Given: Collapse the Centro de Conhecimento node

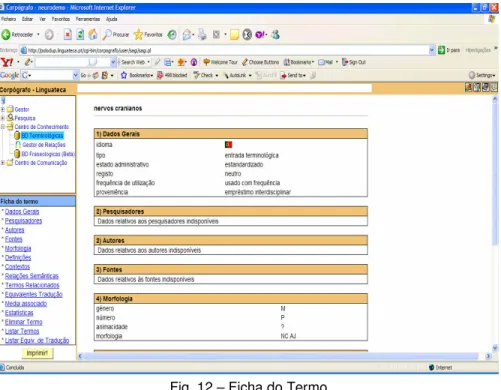Looking at the screenshot, I should pos(3,127).
